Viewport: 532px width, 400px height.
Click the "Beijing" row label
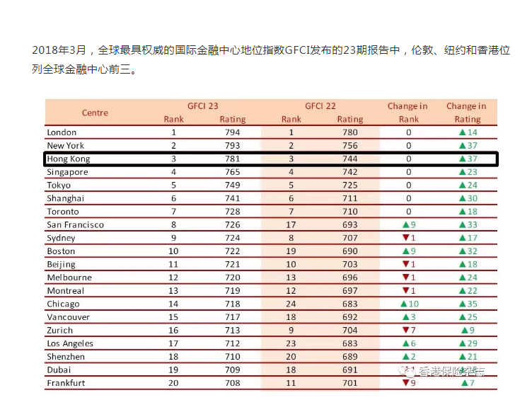pos(61,265)
